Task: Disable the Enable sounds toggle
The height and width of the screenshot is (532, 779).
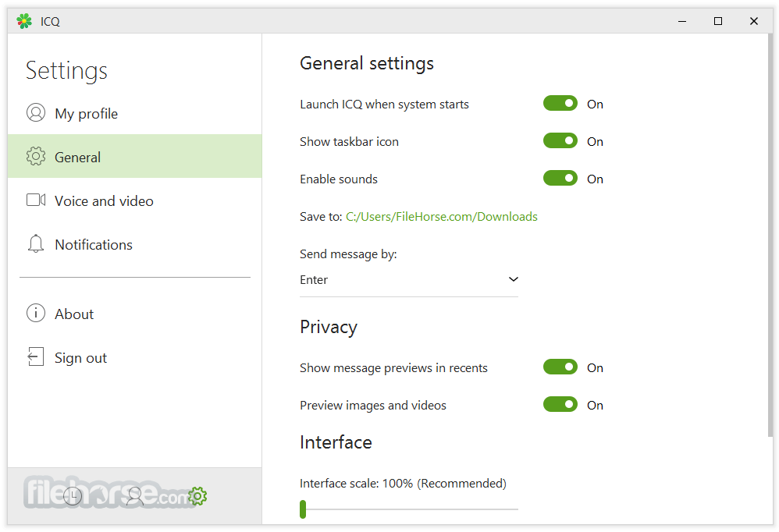Action: tap(560, 178)
